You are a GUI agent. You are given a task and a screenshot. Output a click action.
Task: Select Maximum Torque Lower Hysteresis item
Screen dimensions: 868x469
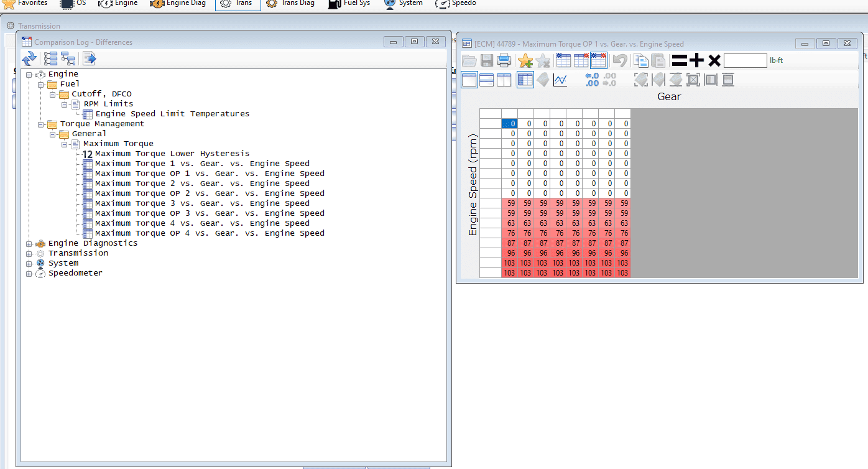[172, 154]
